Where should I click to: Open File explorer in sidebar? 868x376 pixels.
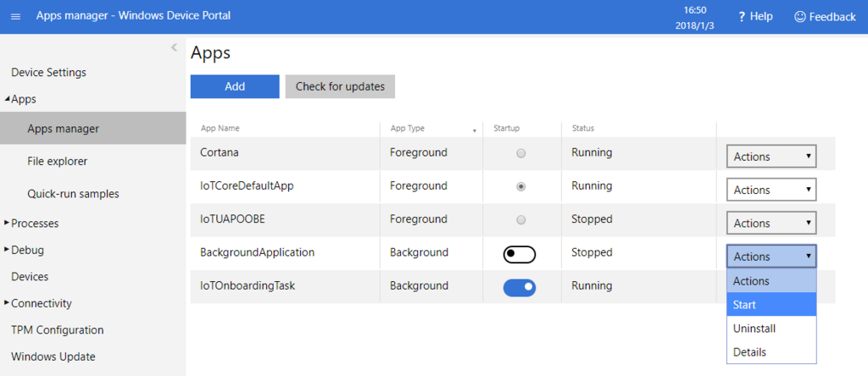[57, 161]
